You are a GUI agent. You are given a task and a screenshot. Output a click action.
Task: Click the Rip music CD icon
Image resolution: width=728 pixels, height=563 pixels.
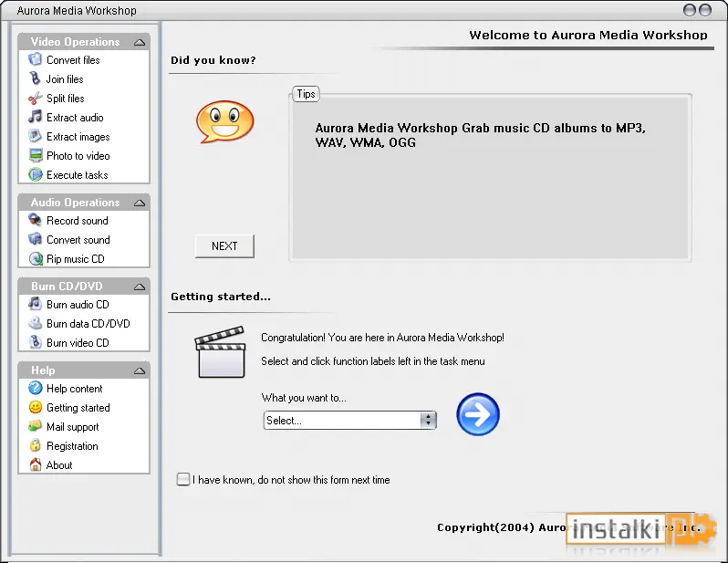(x=36, y=259)
